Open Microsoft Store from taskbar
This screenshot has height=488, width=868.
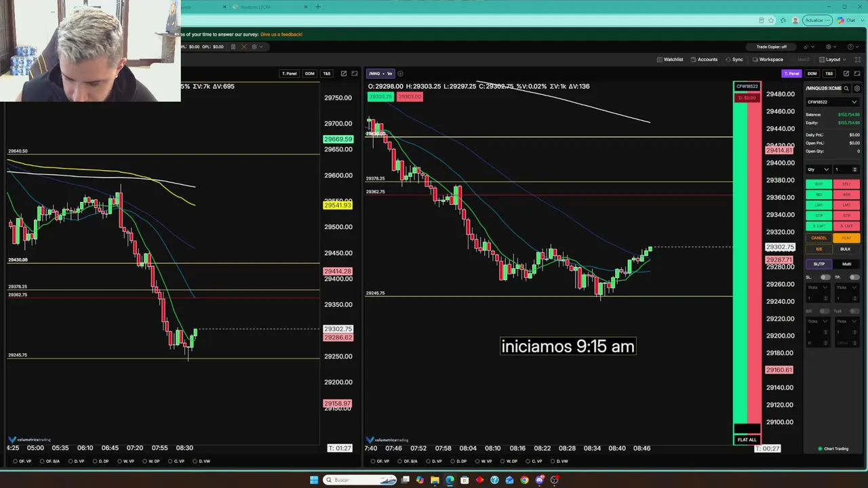point(465,480)
